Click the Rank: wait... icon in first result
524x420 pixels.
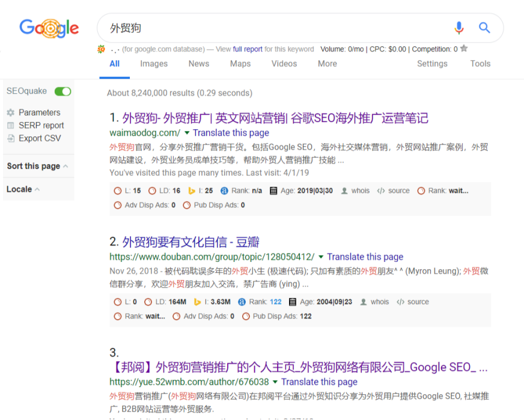coord(421,191)
